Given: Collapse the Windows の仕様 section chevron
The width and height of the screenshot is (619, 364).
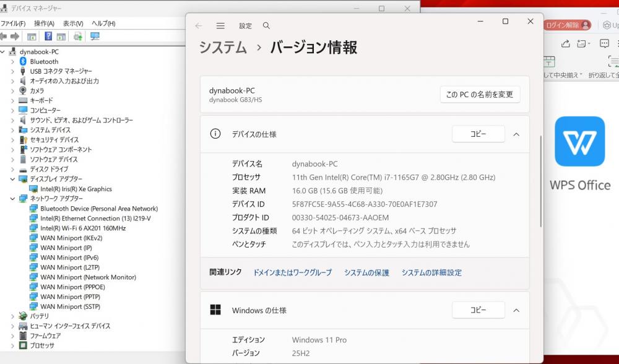Looking at the screenshot, I should coord(516,310).
